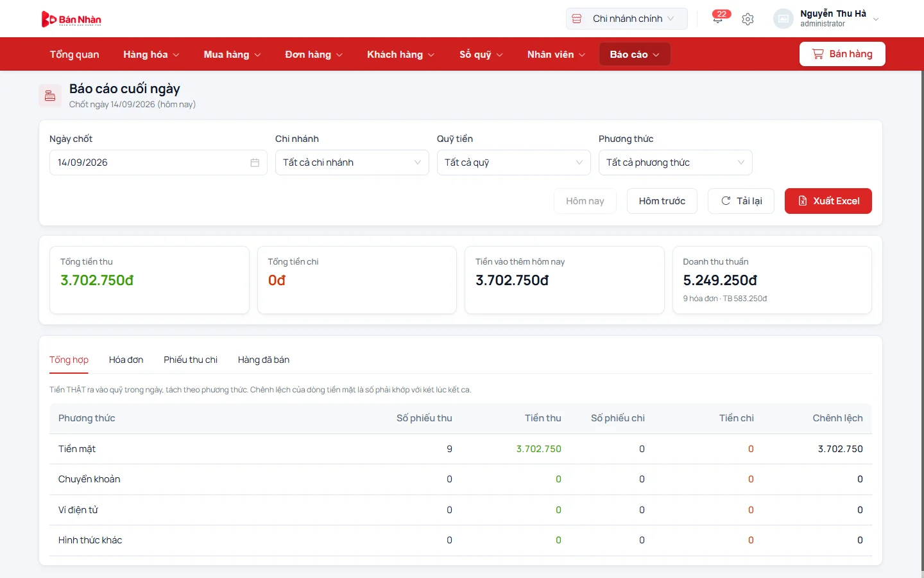Click the Tiền vào thêm hôm nay card
924x578 pixels.
(x=564, y=280)
